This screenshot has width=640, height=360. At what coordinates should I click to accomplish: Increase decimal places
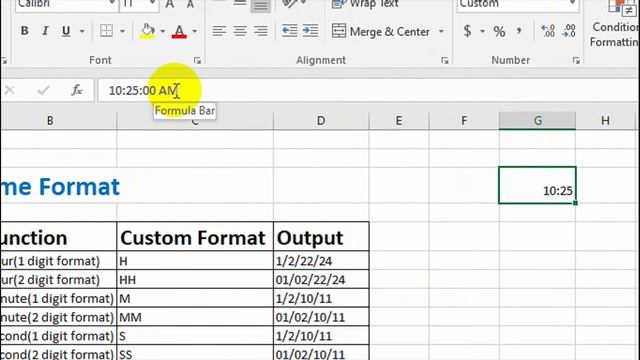click(548, 31)
